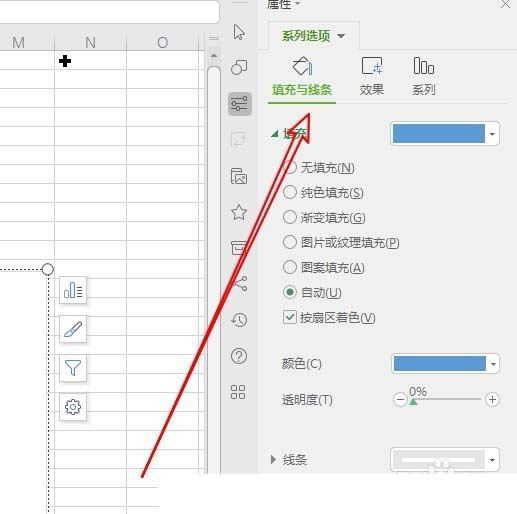
Task: Click the 线条 section label
Action: pyautogui.click(x=295, y=460)
